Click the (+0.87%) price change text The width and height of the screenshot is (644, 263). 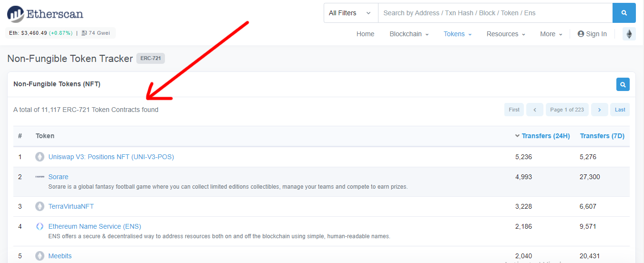(61, 33)
